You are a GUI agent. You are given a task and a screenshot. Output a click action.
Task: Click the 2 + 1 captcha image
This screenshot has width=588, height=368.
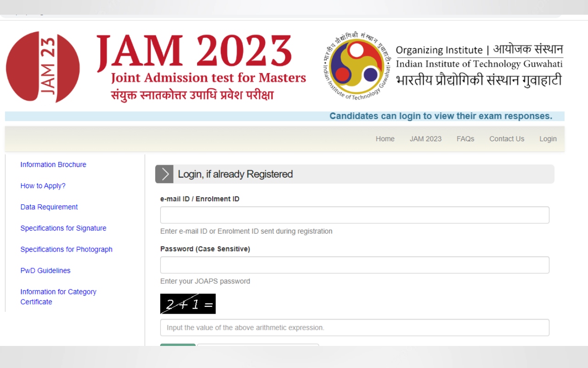188,304
